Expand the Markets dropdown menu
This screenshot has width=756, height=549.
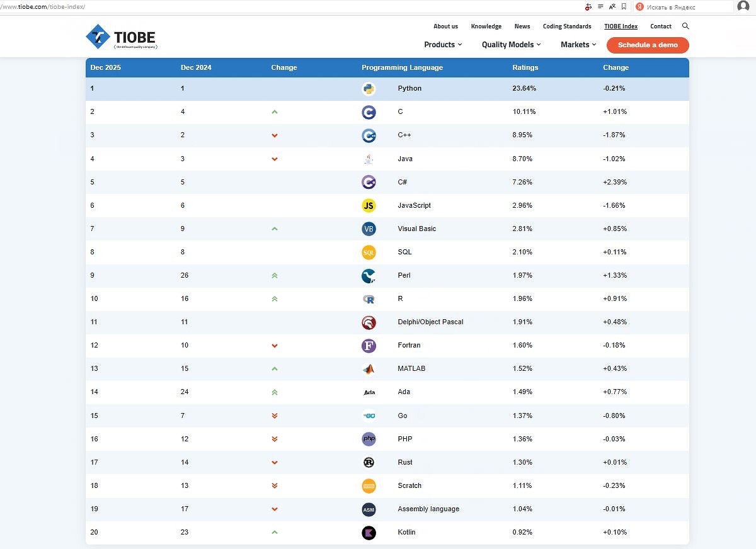pos(578,45)
